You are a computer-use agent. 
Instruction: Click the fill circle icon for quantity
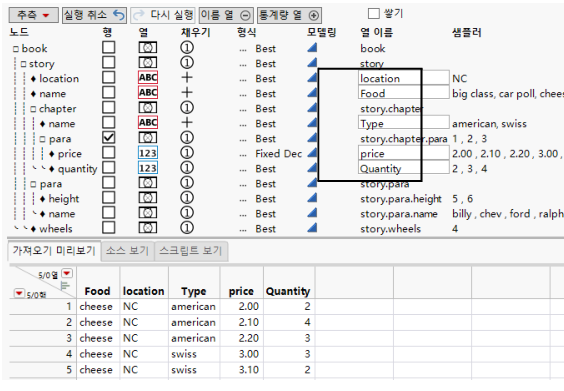(187, 168)
